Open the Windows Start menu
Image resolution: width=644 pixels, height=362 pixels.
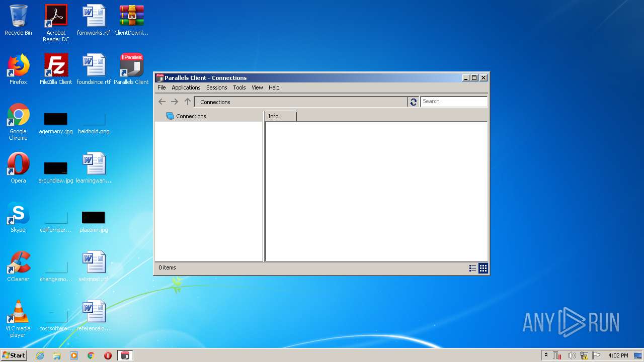point(14,355)
